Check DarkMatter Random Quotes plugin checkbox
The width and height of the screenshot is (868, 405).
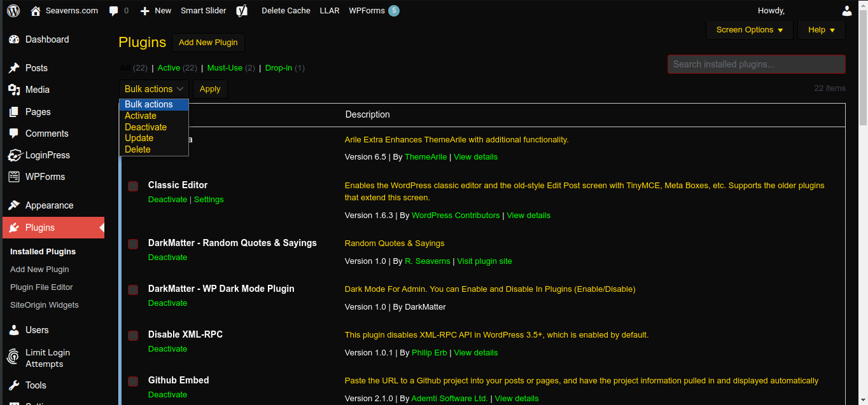(x=133, y=244)
